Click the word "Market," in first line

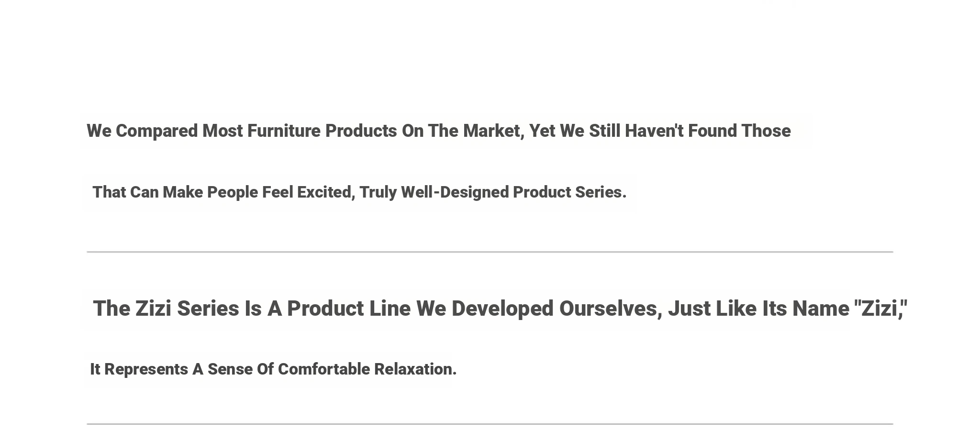coord(494,131)
